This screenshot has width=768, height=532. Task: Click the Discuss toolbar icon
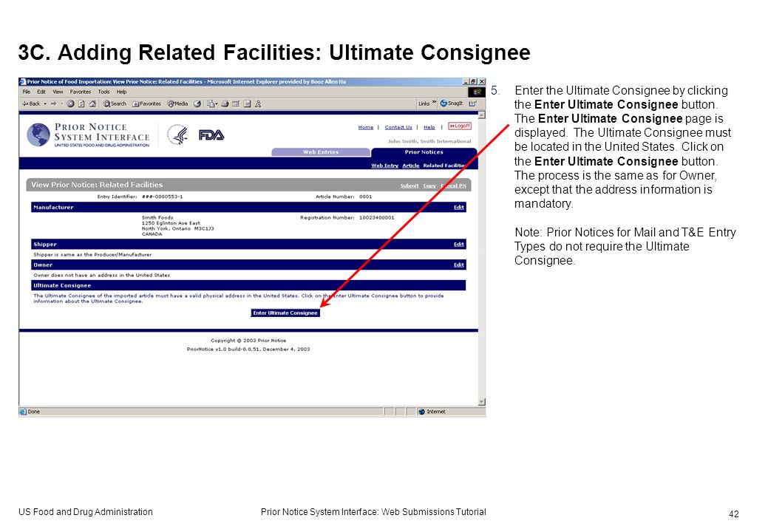(x=247, y=103)
